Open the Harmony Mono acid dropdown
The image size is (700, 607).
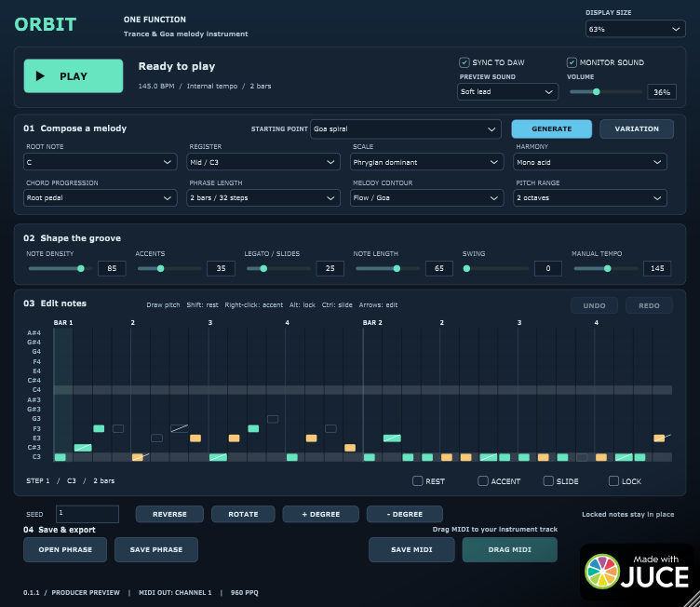(x=590, y=162)
